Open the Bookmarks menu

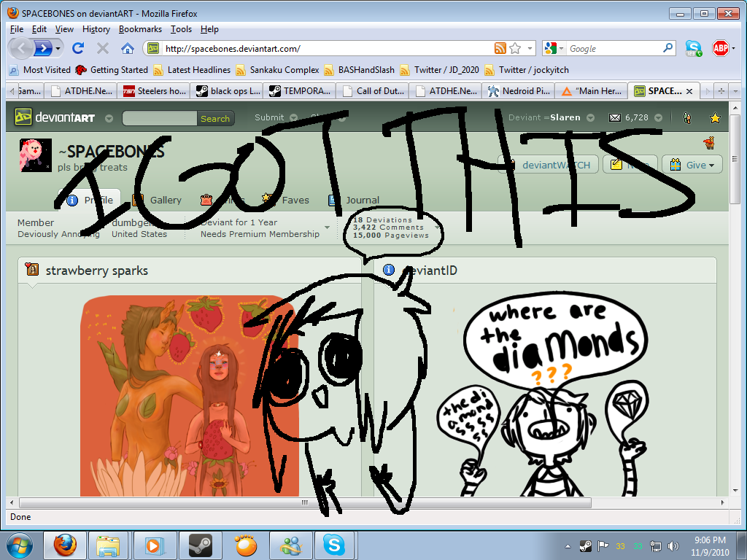(x=140, y=29)
